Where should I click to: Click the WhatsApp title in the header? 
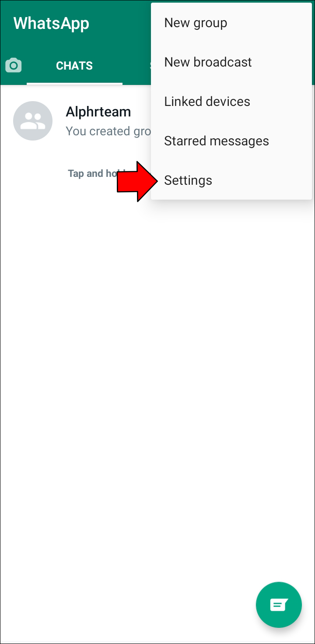point(51,23)
